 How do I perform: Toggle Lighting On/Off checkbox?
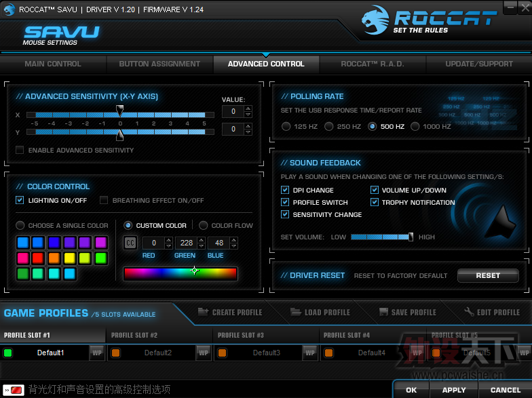(20, 200)
